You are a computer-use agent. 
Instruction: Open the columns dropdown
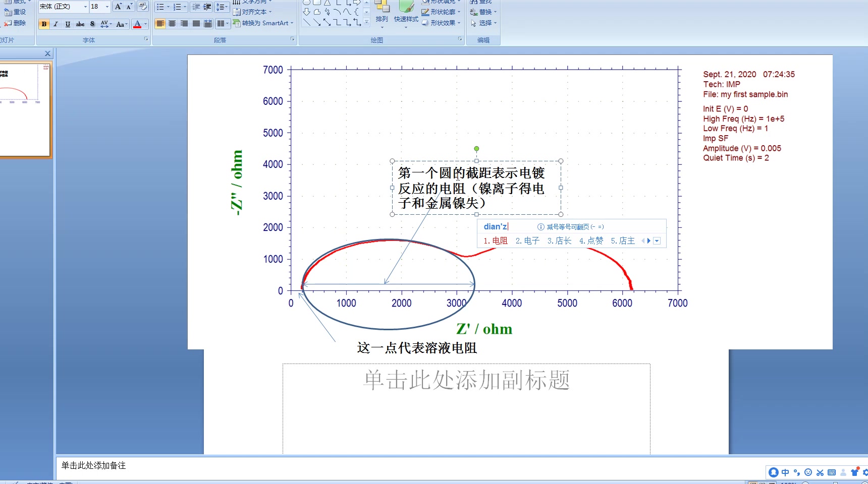(223, 24)
